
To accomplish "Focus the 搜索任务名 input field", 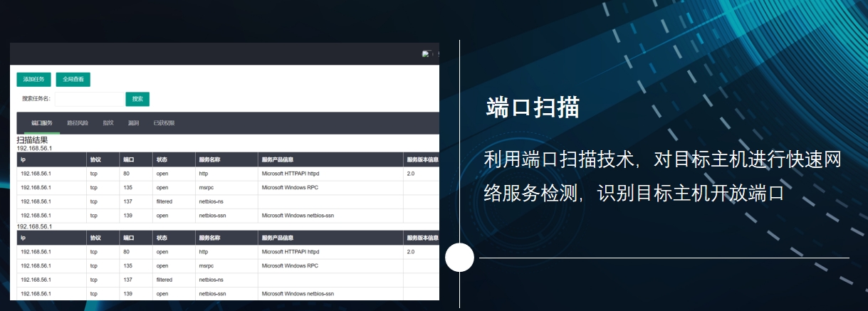I will click(x=89, y=99).
